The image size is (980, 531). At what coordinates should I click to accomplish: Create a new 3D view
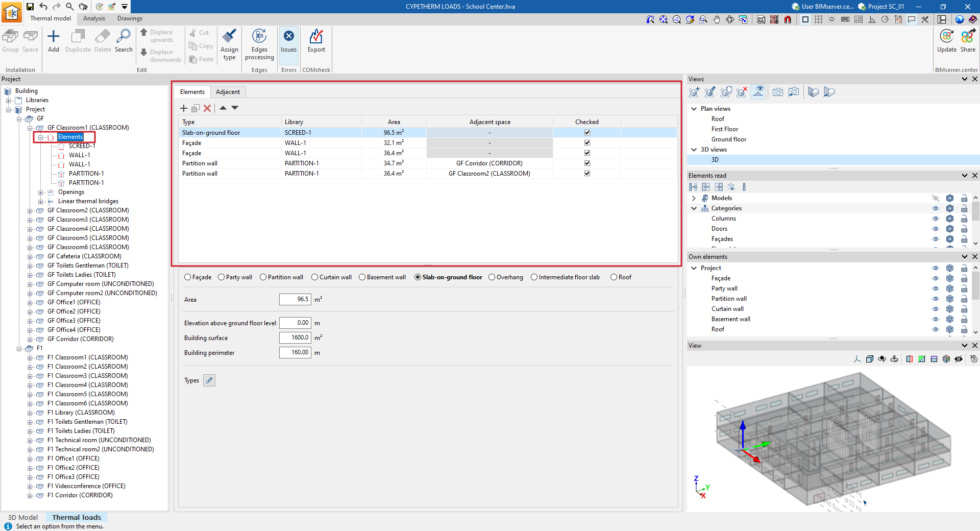[x=694, y=92]
